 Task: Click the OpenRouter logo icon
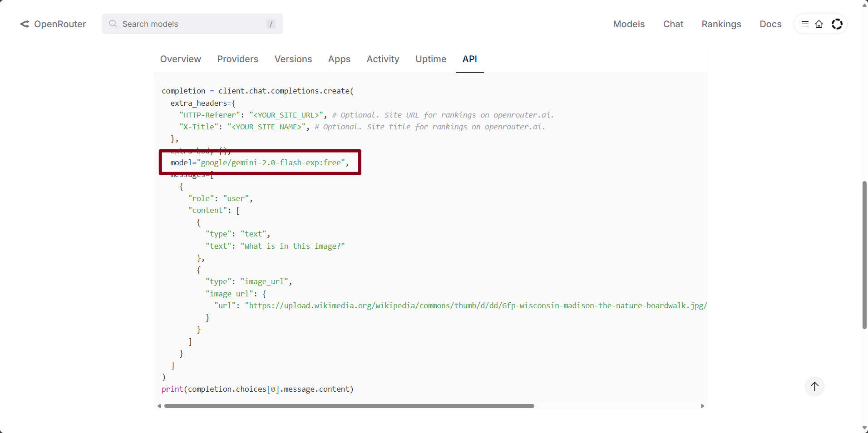coord(25,24)
